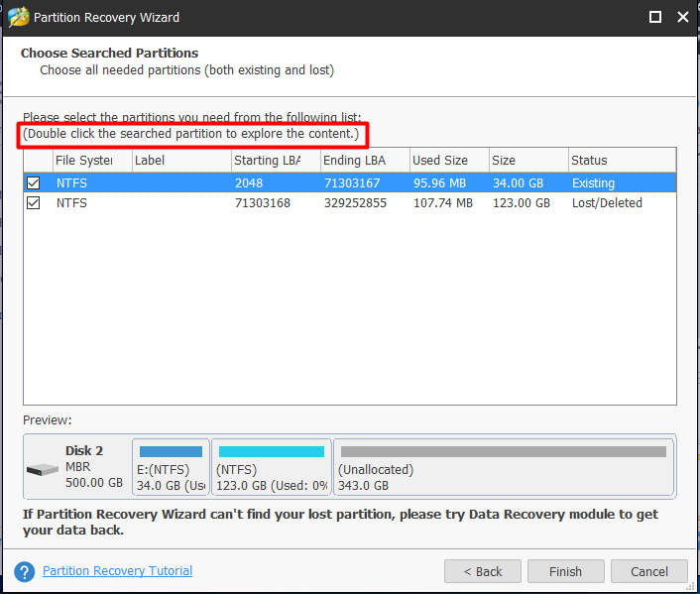
Task: Click the Cancel button
Action: (x=649, y=571)
